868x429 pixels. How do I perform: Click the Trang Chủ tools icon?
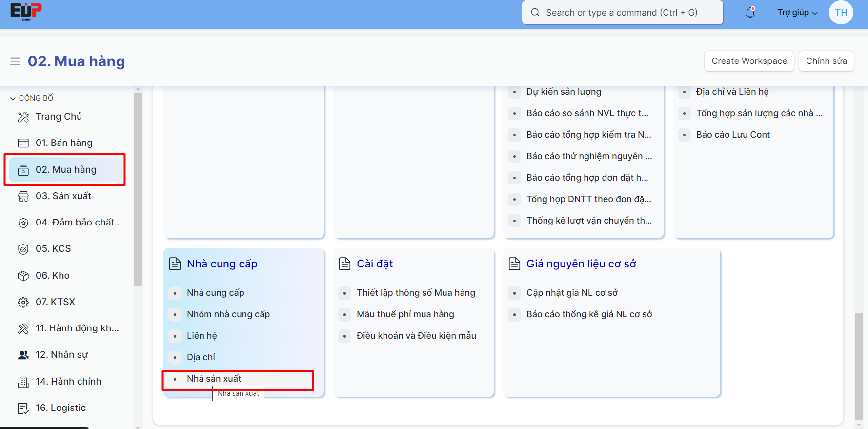[x=23, y=117]
